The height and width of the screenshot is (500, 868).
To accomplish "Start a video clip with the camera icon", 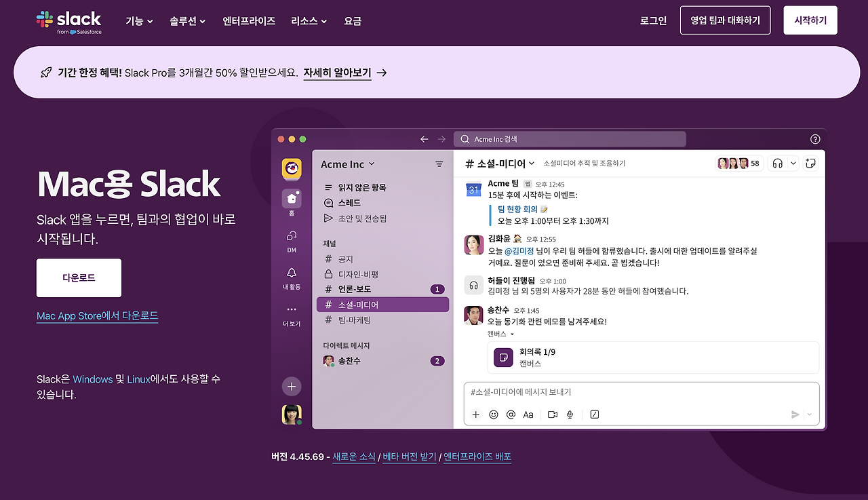I will [552, 414].
